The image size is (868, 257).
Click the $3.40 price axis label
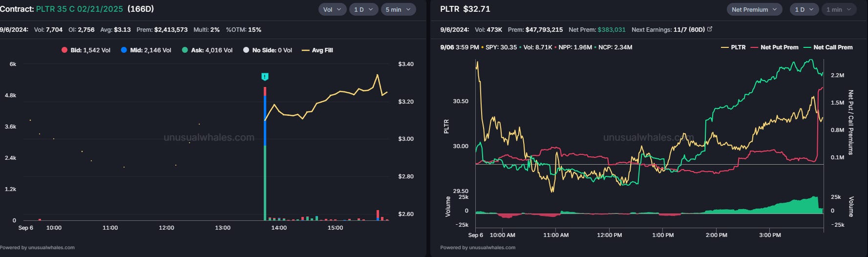(x=406, y=64)
